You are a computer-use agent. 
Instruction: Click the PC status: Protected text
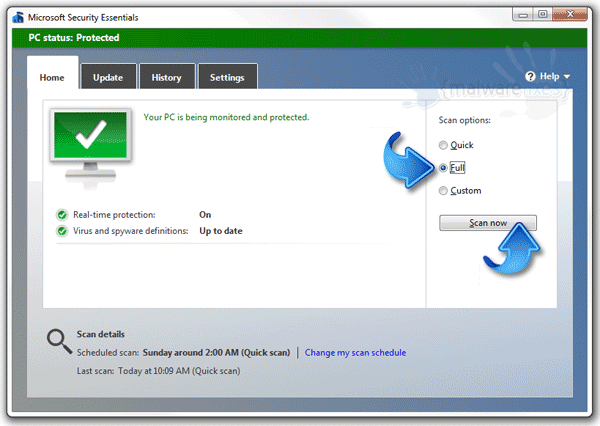74,38
